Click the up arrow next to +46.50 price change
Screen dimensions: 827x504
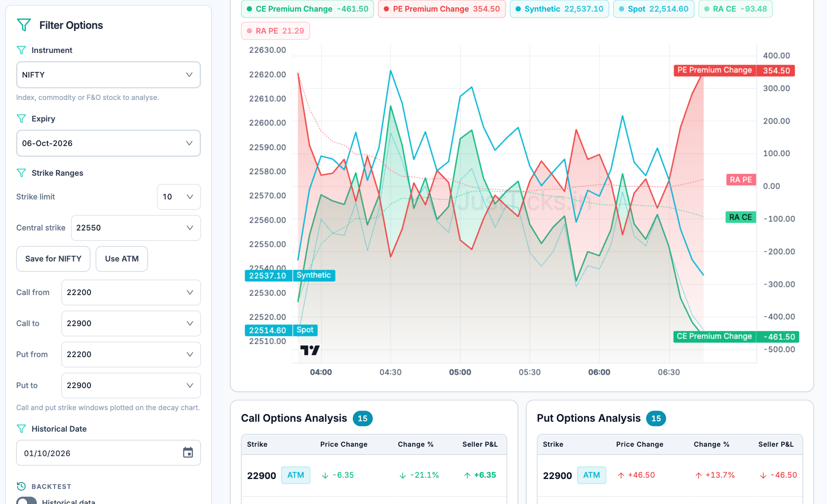click(x=621, y=475)
